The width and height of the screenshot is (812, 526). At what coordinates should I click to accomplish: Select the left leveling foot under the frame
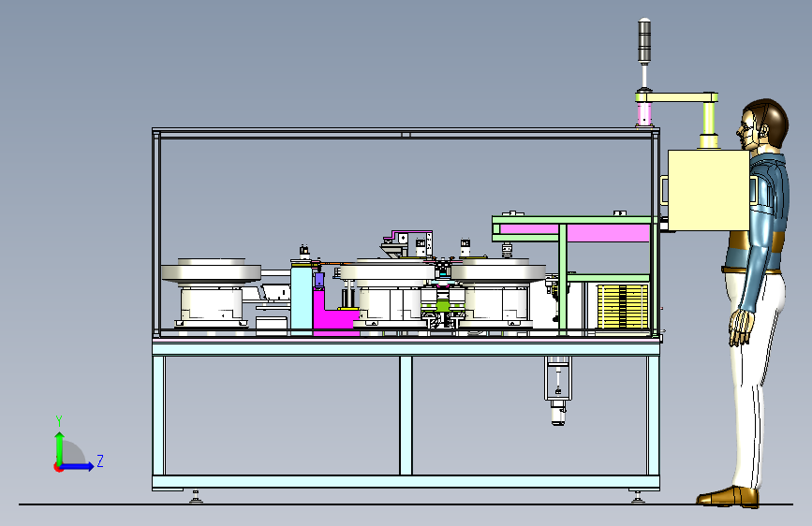[x=195, y=496]
